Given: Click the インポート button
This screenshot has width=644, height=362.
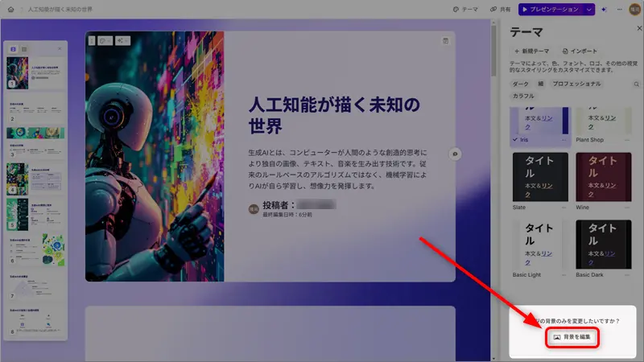Looking at the screenshot, I should [580, 51].
